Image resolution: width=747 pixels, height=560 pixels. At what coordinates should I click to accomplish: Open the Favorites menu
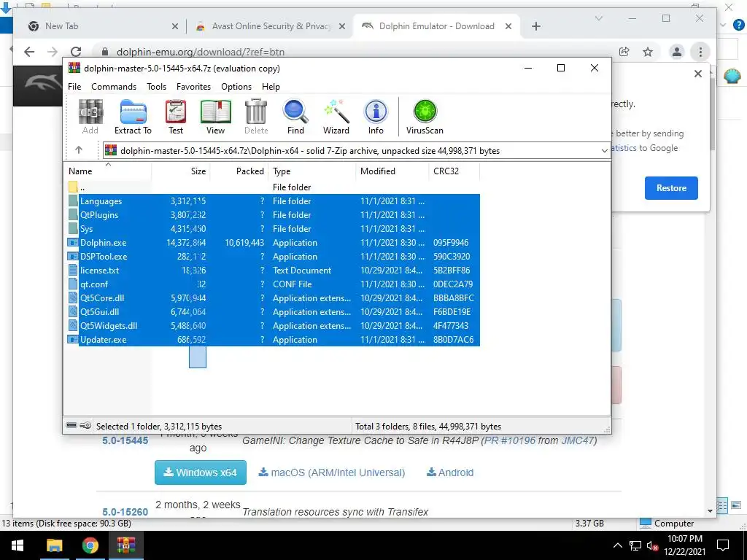coord(193,87)
